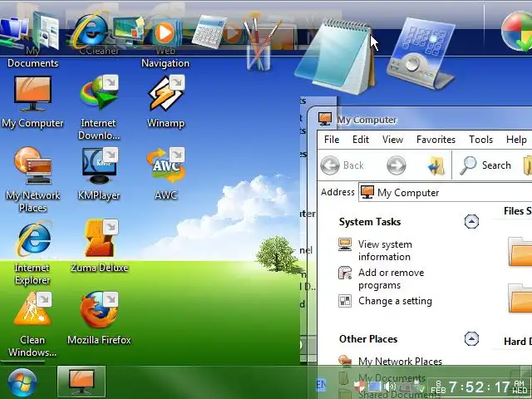Click the My Computer title bar icon

pos(325,119)
